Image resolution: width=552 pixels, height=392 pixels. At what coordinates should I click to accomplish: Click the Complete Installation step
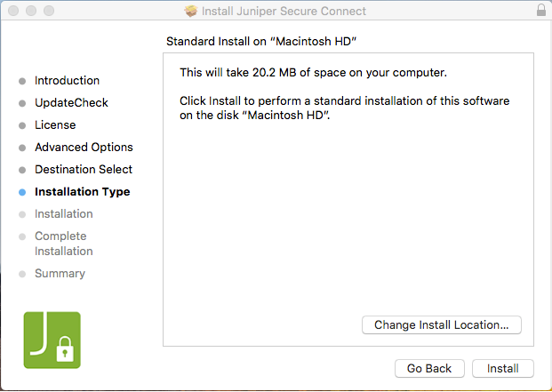(x=64, y=244)
